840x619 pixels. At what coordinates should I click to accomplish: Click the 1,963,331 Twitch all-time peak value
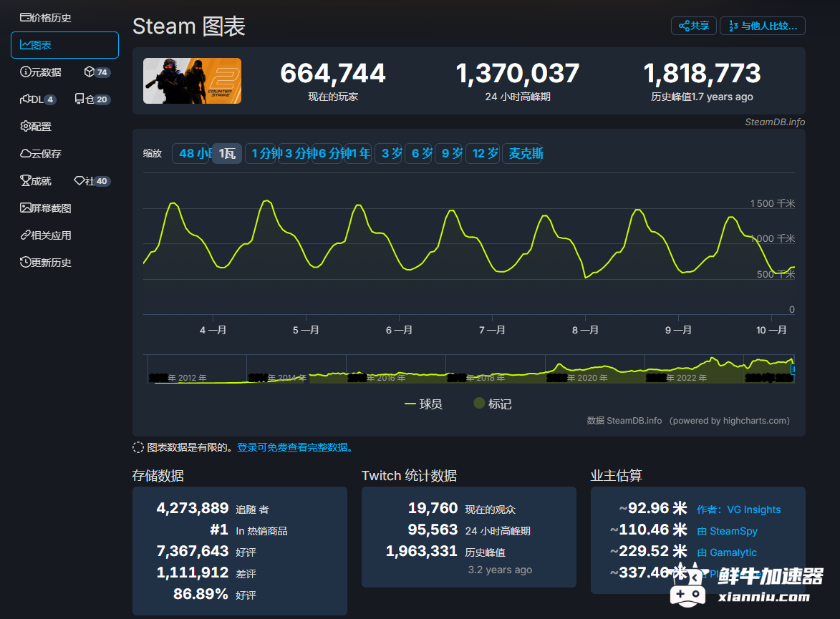422,551
